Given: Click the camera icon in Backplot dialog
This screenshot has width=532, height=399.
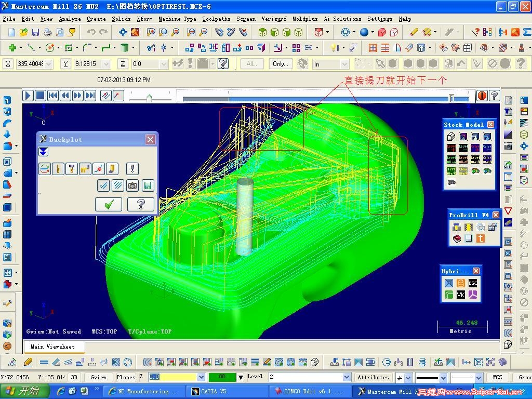Looking at the screenshot, I should [132, 185].
